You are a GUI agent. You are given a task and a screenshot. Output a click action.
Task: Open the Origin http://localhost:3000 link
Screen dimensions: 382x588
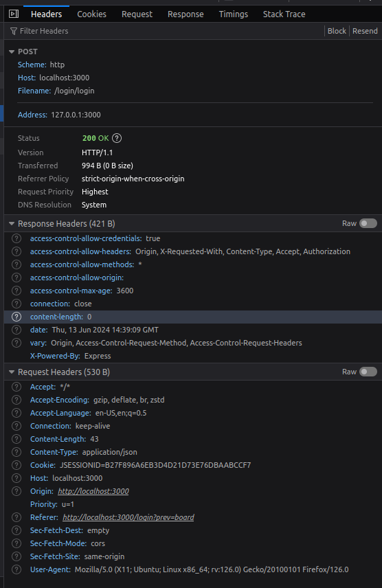tap(93, 491)
